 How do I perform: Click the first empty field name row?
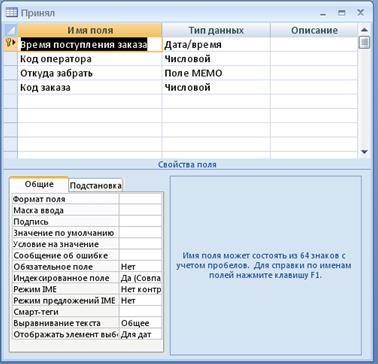point(90,102)
